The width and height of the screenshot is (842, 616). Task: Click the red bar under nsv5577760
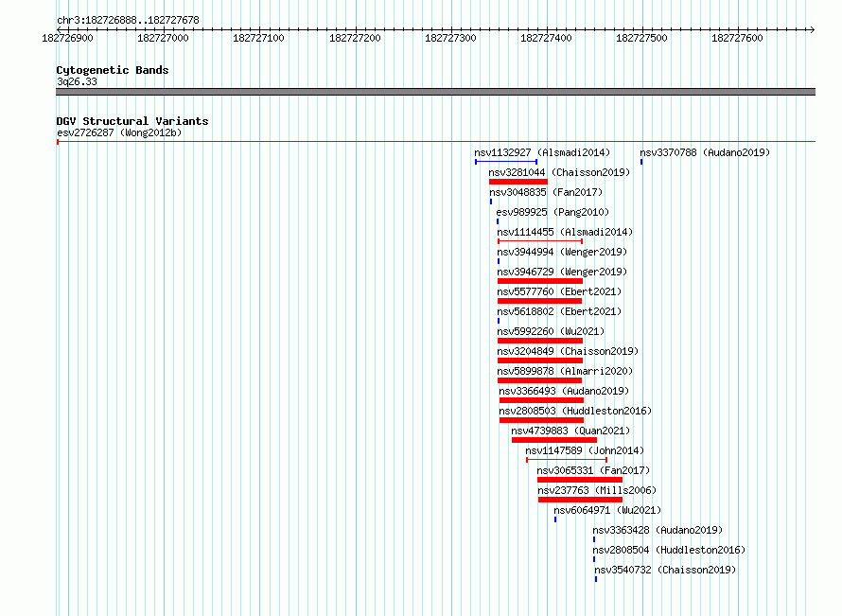(539, 301)
